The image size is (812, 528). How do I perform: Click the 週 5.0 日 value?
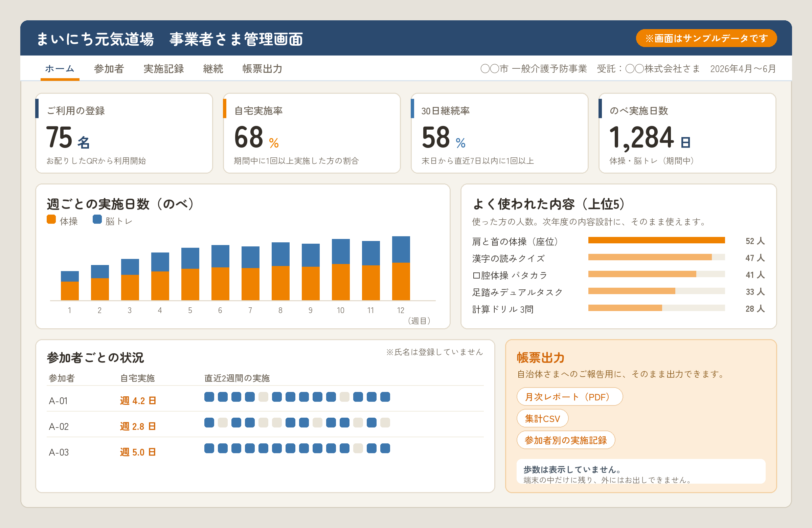(x=138, y=452)
